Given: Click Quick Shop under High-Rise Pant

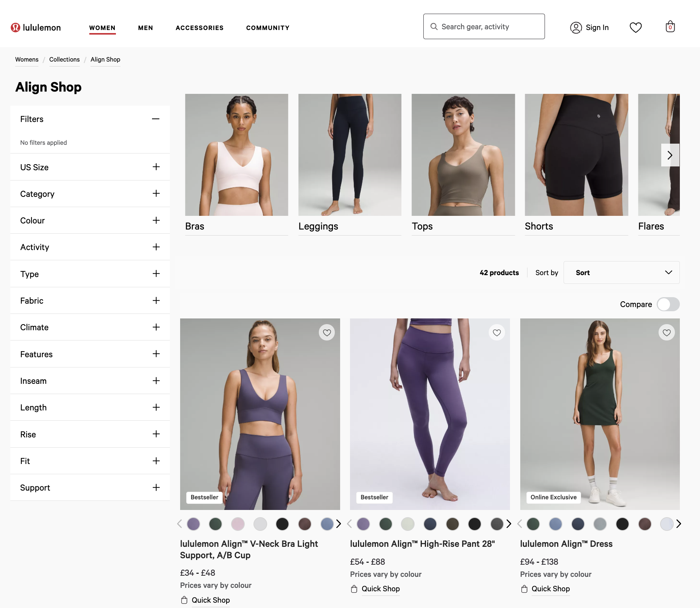Looking at the screenshot, I should coord(380,589).
